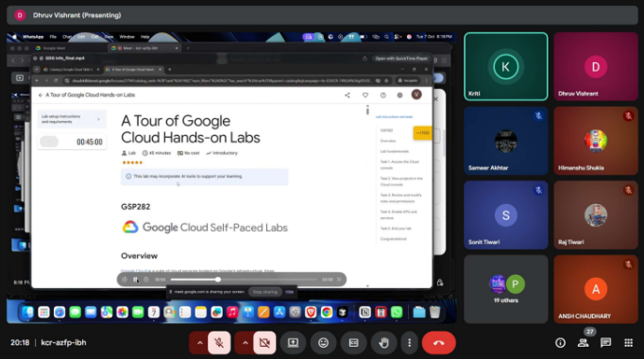Click the video progress bar knob
Viewport: 644px width, 359px height.
point(218,280)
